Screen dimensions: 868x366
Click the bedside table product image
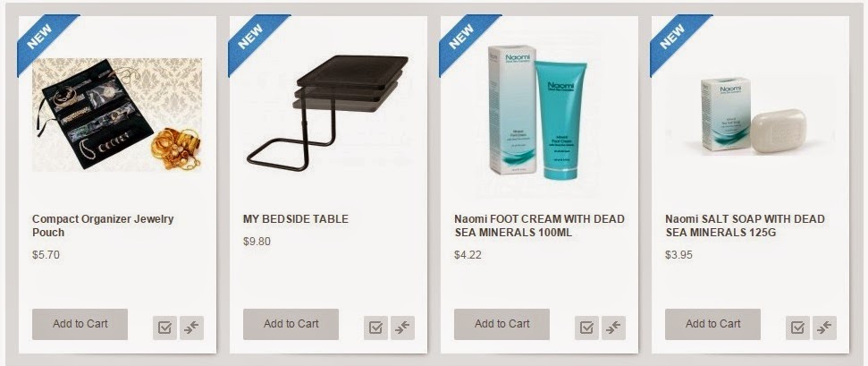tap(328, 113)
